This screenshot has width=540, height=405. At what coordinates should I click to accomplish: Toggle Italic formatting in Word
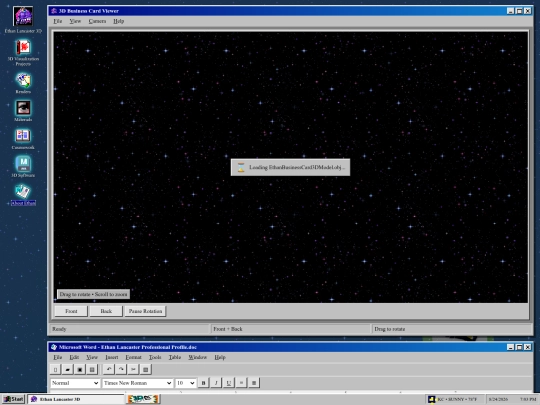click(x=216, y=383)
